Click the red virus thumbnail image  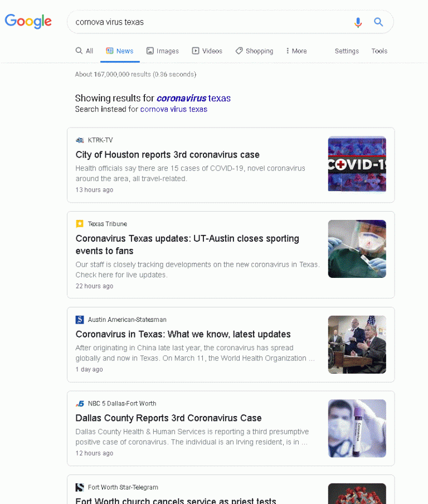357,494
